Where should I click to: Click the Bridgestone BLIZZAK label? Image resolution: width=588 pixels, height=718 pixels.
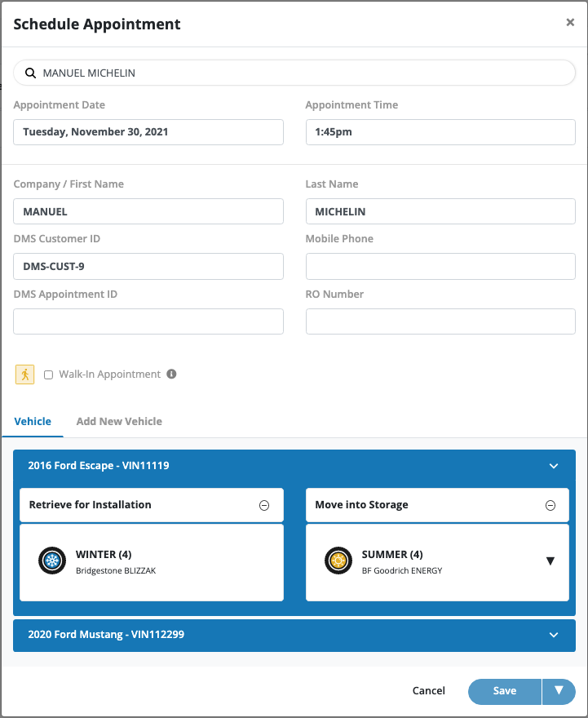pyautogui.click(x=116, y=570)
